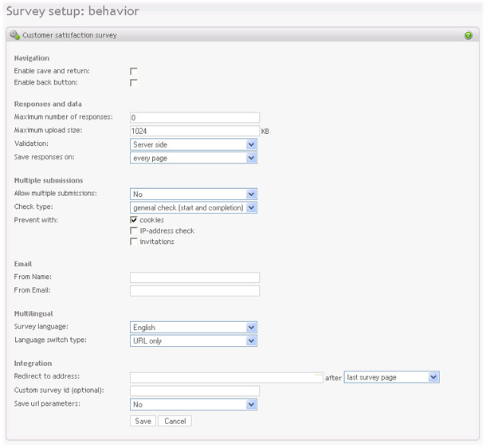Open the Validation dropdown showing Server side
The image size is (486, 448).
[x=194, y=144]
